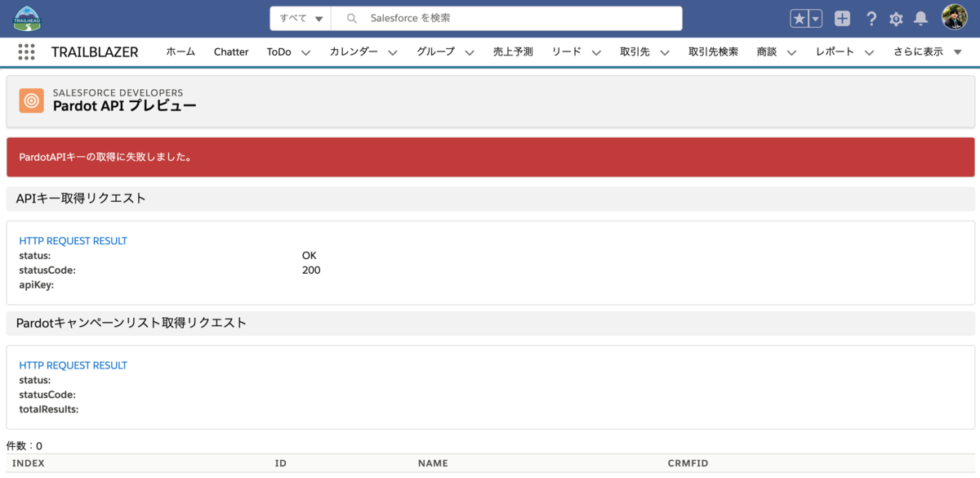Click the CRMFID column header

[x=688, y=463]
